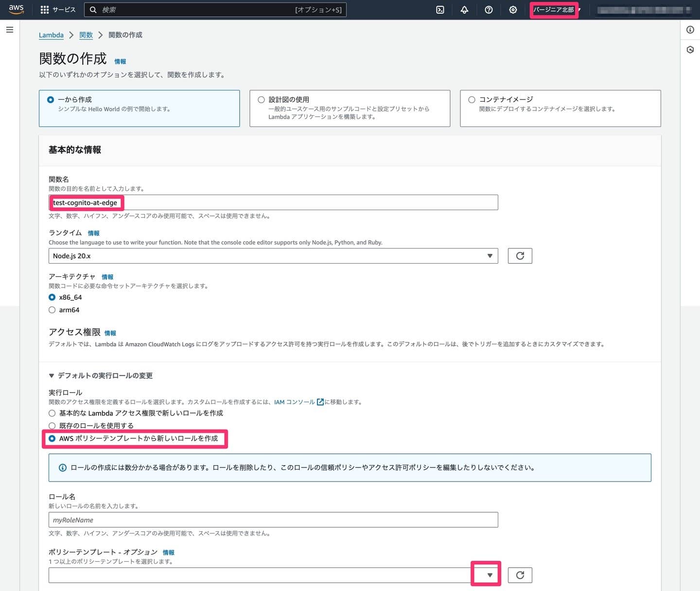Open the 情報 link beside ランタイム
The width and height of the screenshot is (700, 591).
coord(94,233)
